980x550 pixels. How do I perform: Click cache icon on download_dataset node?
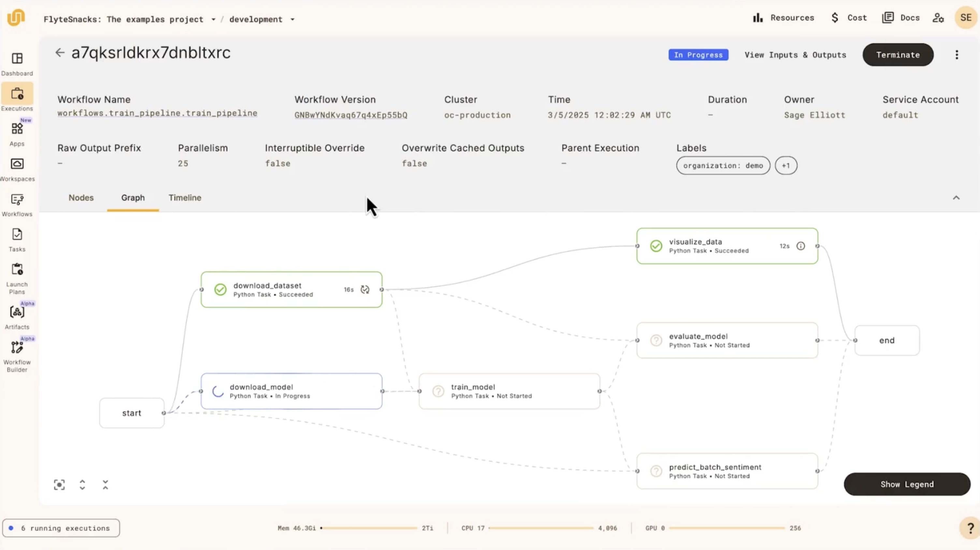coord(365,289)
